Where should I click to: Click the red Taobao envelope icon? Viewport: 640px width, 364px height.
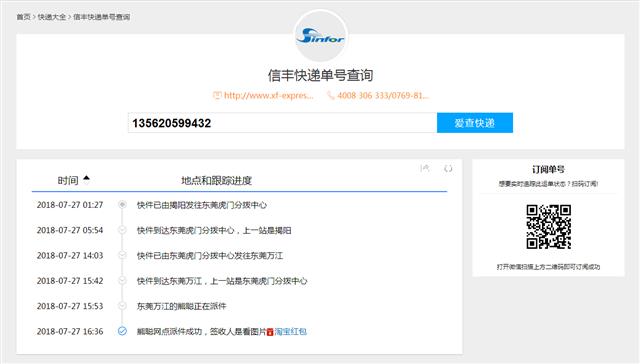(270, 332)
